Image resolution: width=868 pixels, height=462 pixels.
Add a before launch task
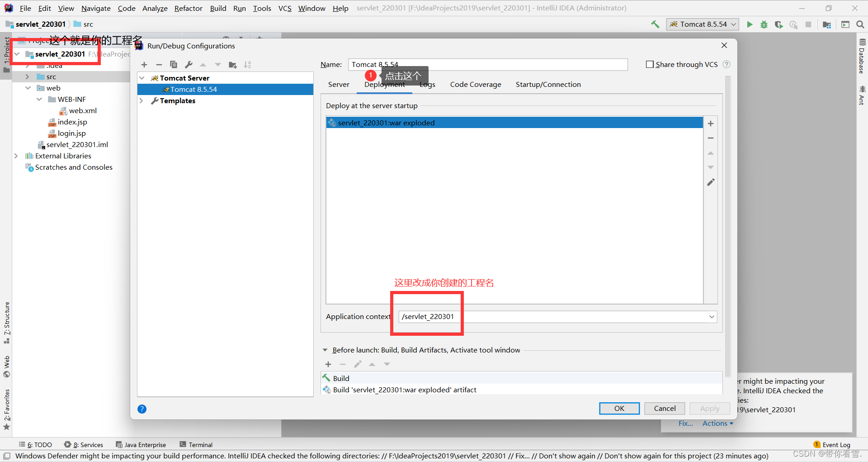tap(328, 364)
